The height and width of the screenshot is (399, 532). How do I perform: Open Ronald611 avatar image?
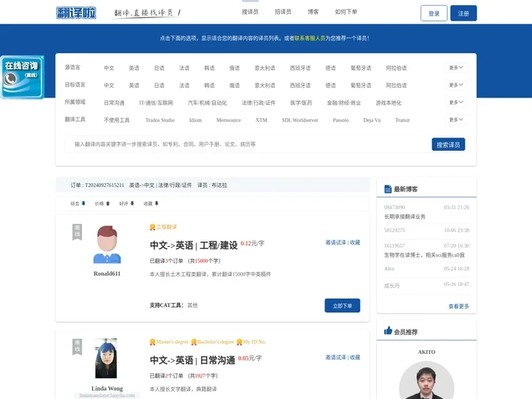pyautogui.click(x=107, y=245)
